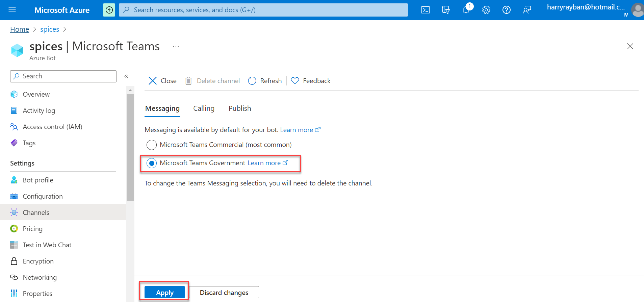Open the Azure portal hamburger menu
Viewport: 644px width, 302px height.
point(12,10)
